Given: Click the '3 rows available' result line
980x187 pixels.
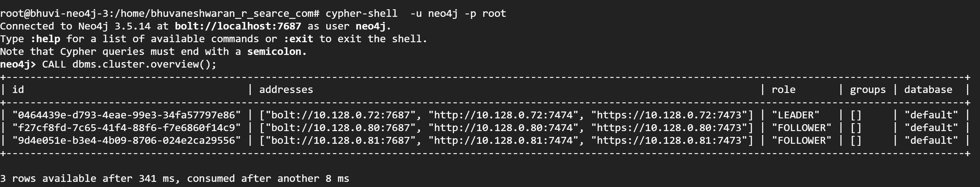Looking at the screenshot, I should pos(175,179).
